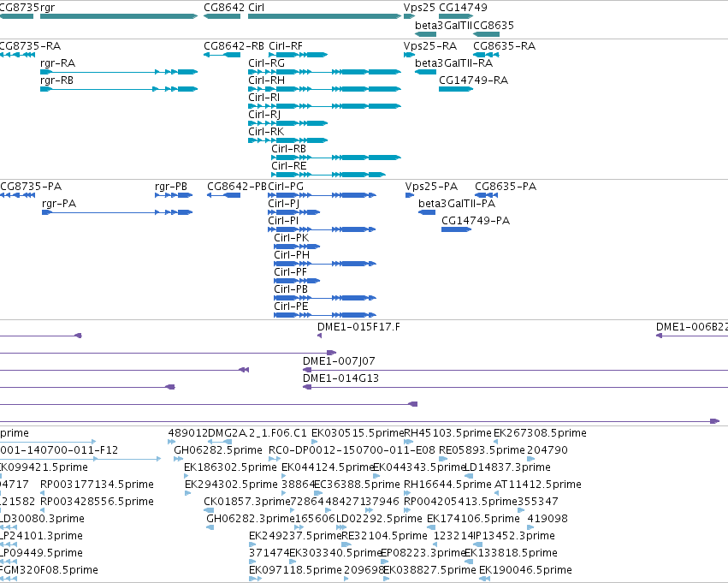Select EST RH16644.5prime label

tap(447, 485)
